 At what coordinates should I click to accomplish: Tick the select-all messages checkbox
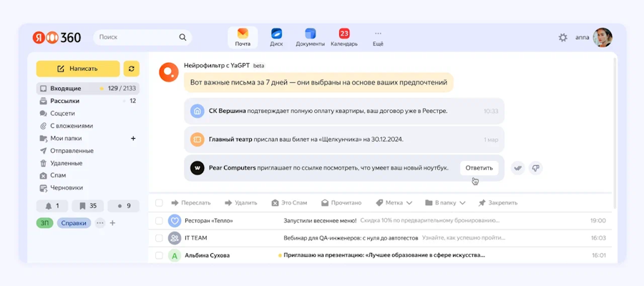(159, 203)
